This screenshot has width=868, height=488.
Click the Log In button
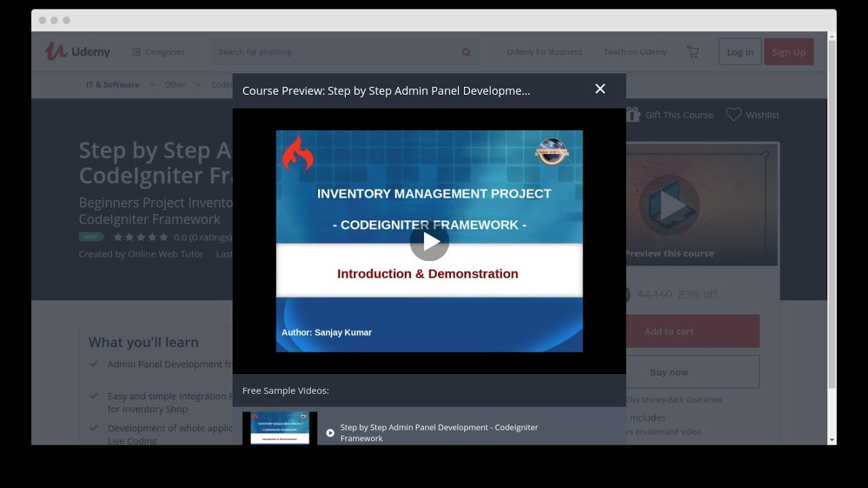pos(740,52)
